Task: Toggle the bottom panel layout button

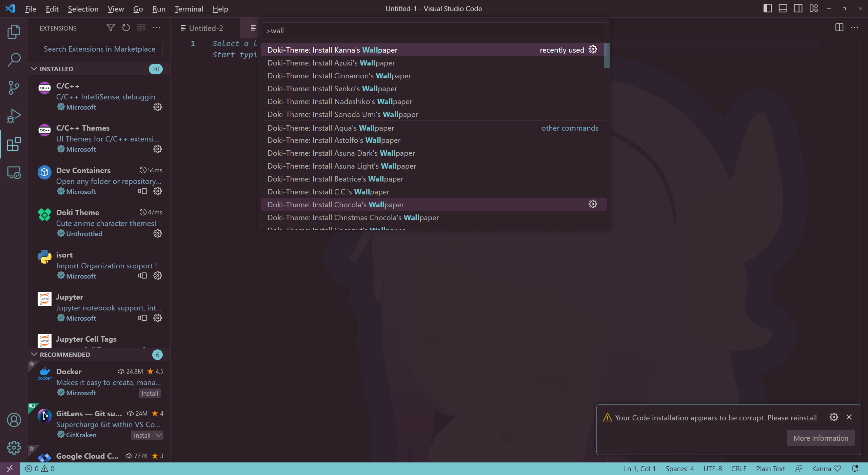Action: coord(783,8)
